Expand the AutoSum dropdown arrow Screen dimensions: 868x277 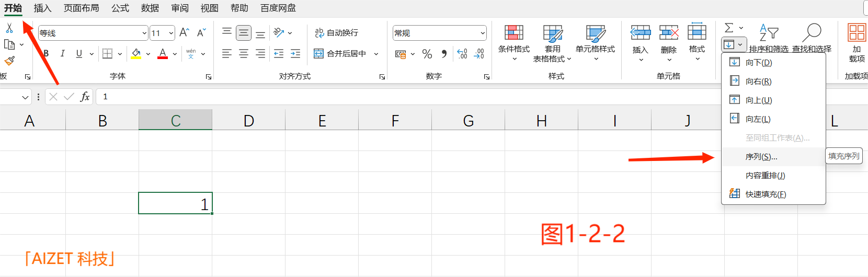point(741,28)
